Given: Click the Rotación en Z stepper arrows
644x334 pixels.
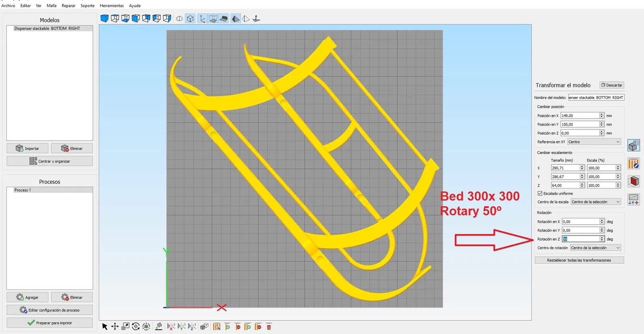Looking at the screenshot, I should (602, 239).
